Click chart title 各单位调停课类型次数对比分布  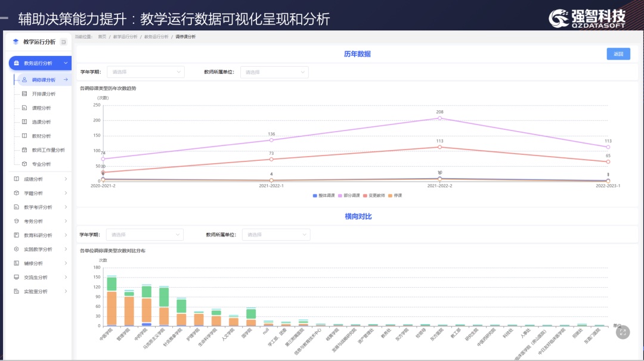click(x=113, y=251)
